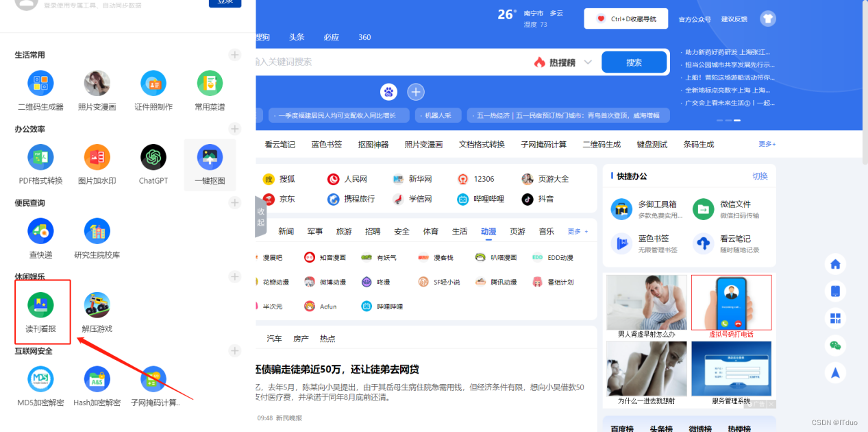Open 键盘测试 tool link
Viewport: 868px width, 432px height.
[x=652, y=144]
